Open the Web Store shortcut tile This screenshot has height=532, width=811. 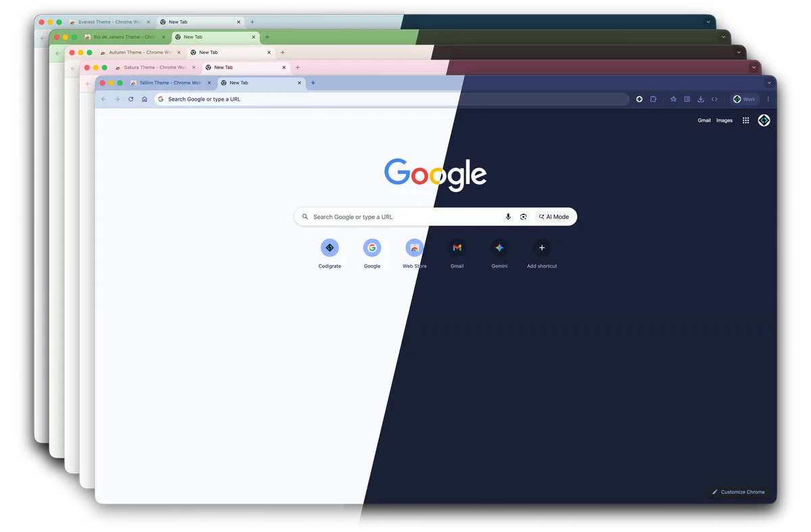coord(414,248)
